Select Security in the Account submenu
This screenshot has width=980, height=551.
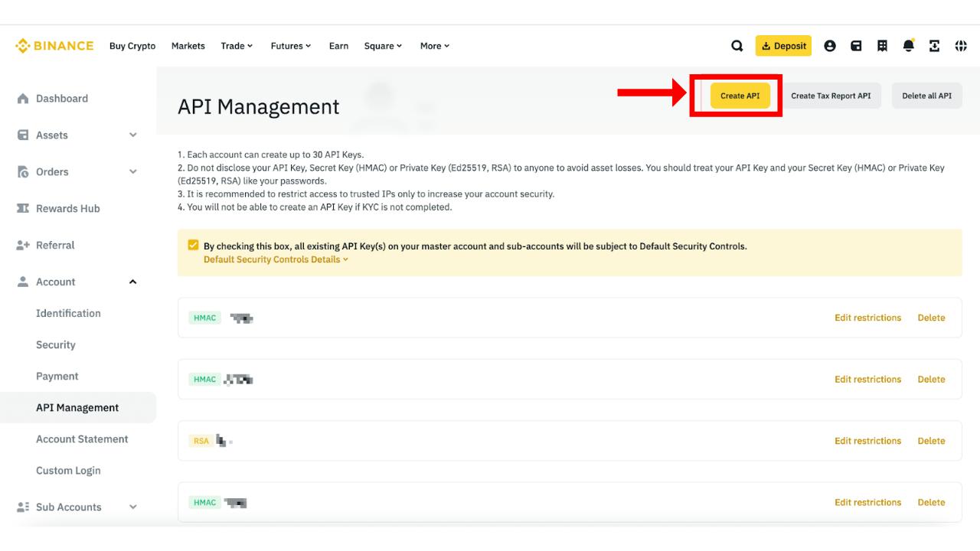(x=56, y=345)
